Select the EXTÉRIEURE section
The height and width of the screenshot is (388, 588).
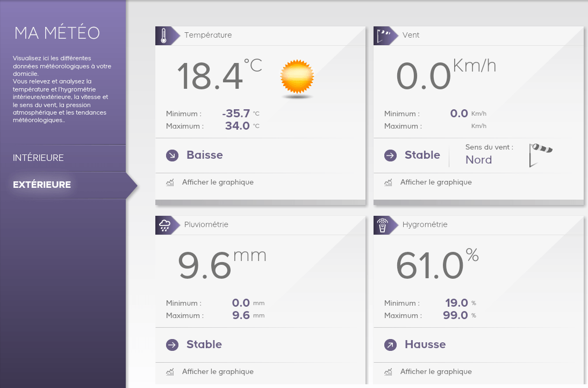41,185
